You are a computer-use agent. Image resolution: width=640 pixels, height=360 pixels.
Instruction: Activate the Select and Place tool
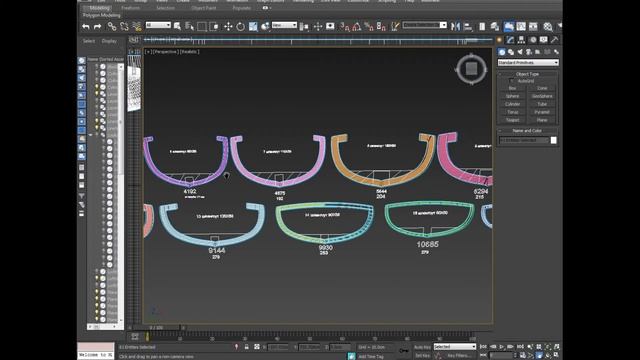(265, 27)
